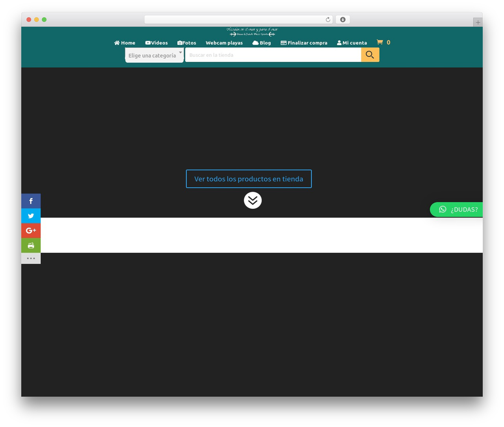Open the Home menu item

[124, 43]
